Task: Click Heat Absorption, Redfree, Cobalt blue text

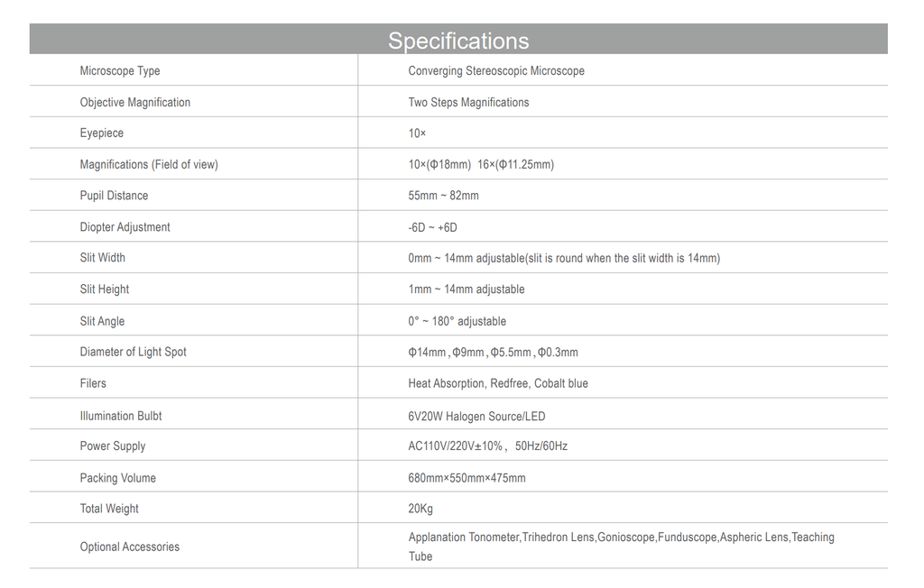Action: pyautogui.click(x=498, y=383)
